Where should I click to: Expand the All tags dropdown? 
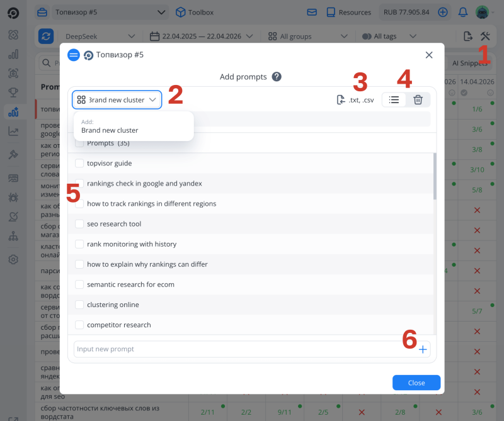coord(388,36)
